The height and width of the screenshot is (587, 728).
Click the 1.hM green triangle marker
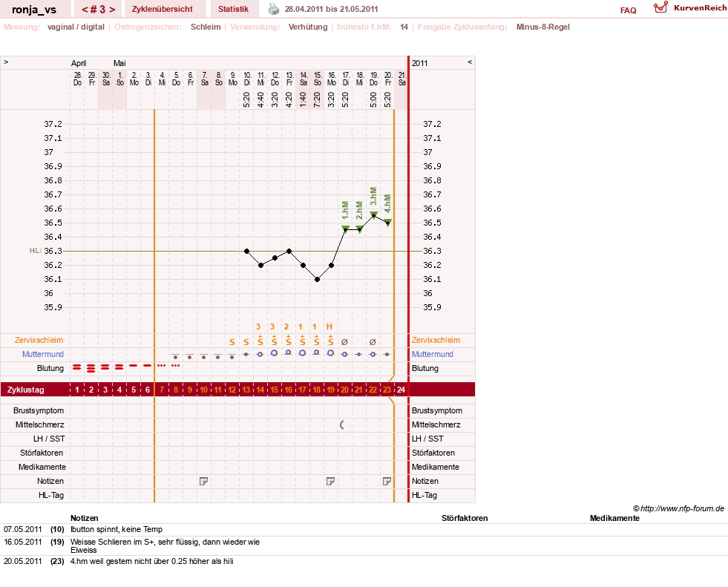[x=345, y=229]
